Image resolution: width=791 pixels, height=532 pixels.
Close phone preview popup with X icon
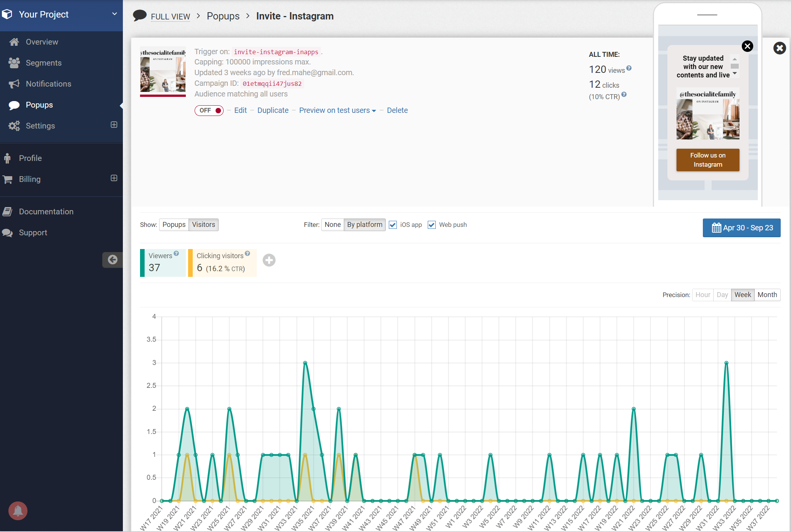point(747,46)
